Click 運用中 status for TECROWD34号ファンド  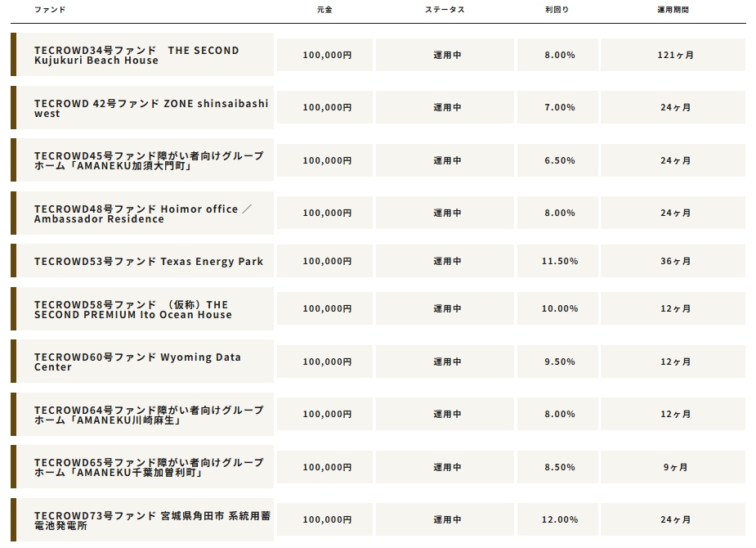[445, 55]
